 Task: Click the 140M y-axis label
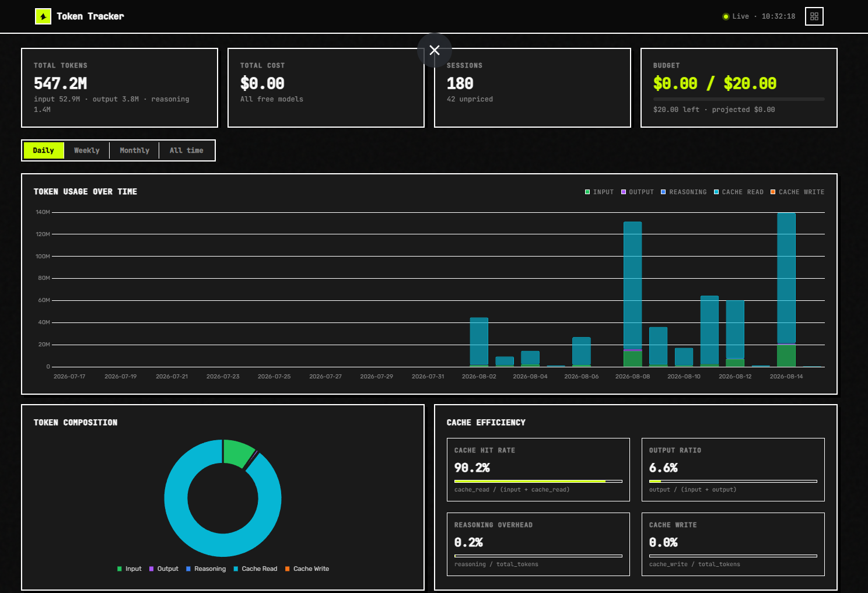[x=43, y=212]
